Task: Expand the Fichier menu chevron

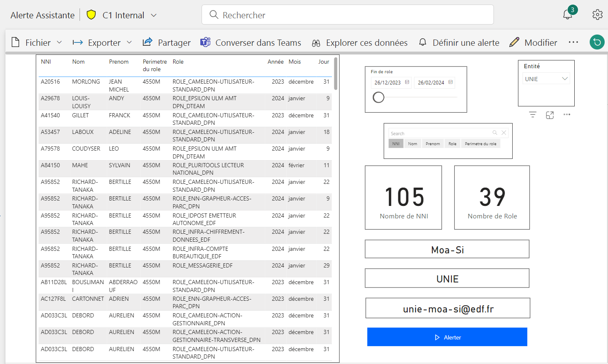Action: coord(59,42)
